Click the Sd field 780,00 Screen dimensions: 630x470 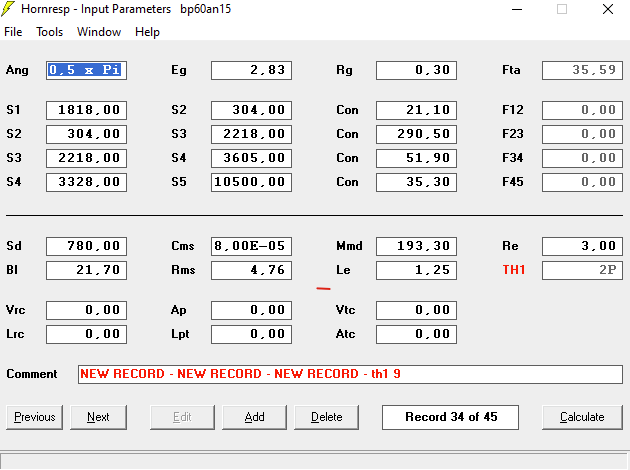(x=86, y=246)
